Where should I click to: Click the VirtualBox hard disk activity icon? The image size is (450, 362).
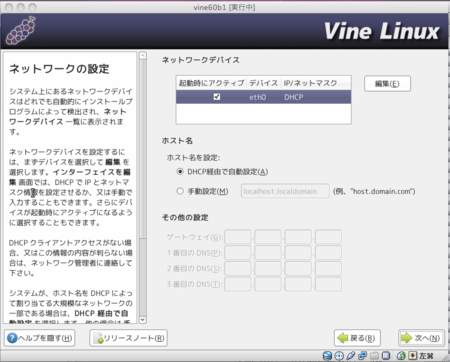[327, 356]
